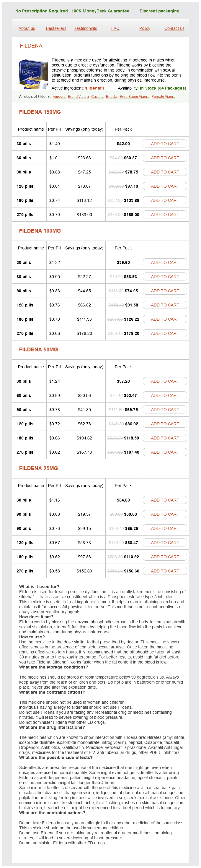This screenshot has width=201, height=868.
Task: Add Fildena 100mg 90 pills to cart
Action: [165, 291]
